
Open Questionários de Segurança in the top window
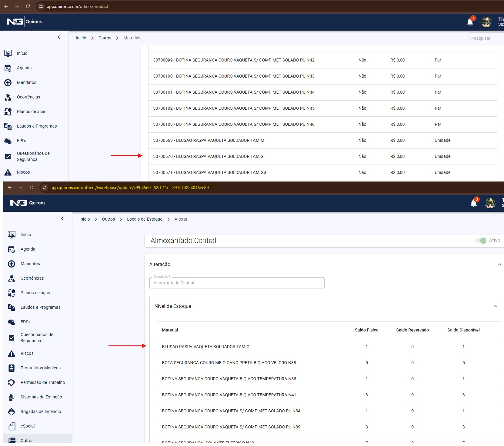point(33,156)
